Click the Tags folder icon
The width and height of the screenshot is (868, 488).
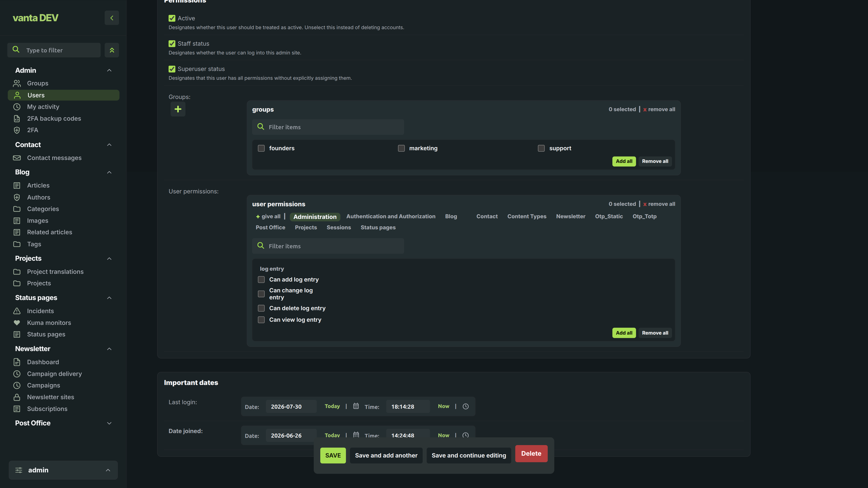[17, 244]
